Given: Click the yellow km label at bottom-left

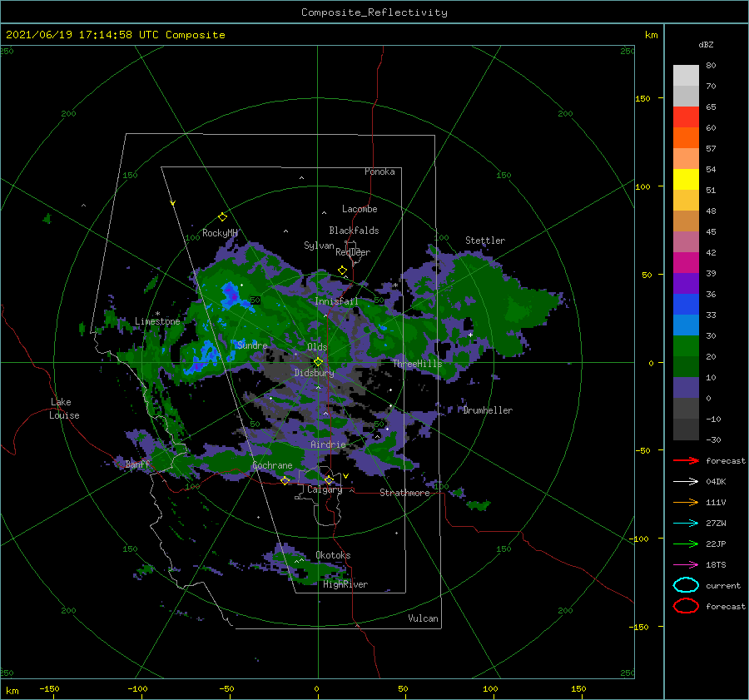Looking at the screenshot, I should tap(12, 691).
